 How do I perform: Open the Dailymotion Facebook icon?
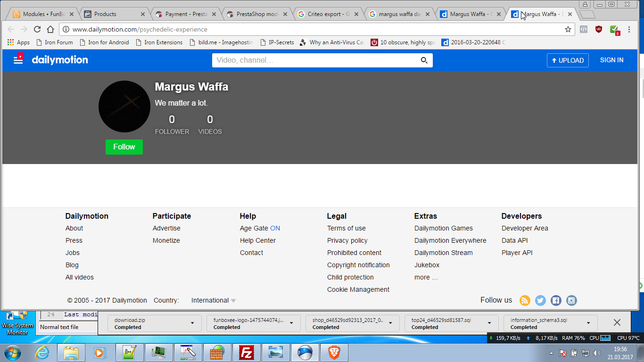pyautogui.click(x=556, y=300)
